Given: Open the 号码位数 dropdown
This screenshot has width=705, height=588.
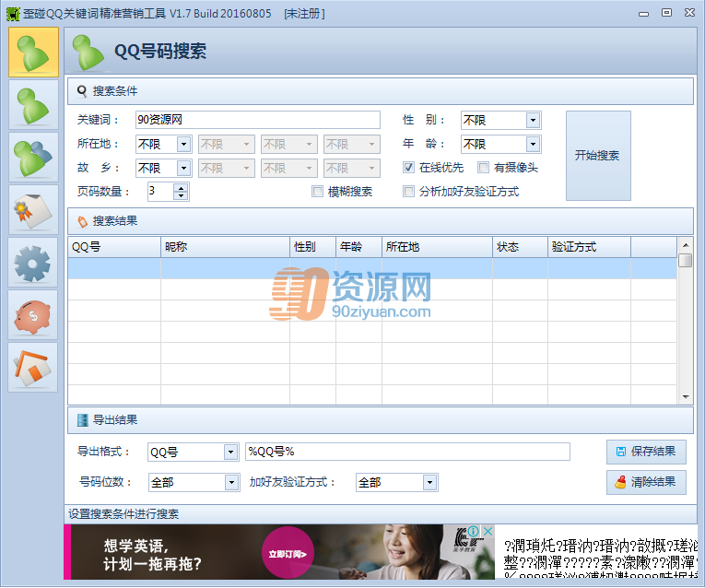Looking at the screenshot, I should coord(194,482).
